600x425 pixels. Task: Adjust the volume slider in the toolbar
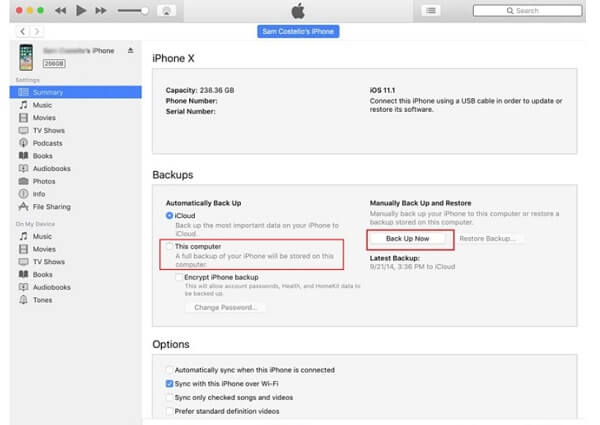pyautogui.click(x=132, y=10)
